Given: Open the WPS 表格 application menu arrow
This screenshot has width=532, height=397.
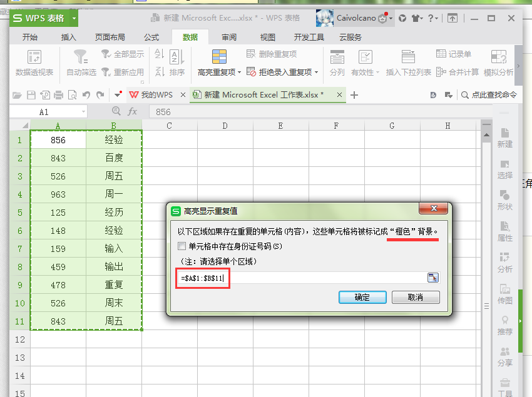Looking at the screenshot, I should tap(74, 18).
